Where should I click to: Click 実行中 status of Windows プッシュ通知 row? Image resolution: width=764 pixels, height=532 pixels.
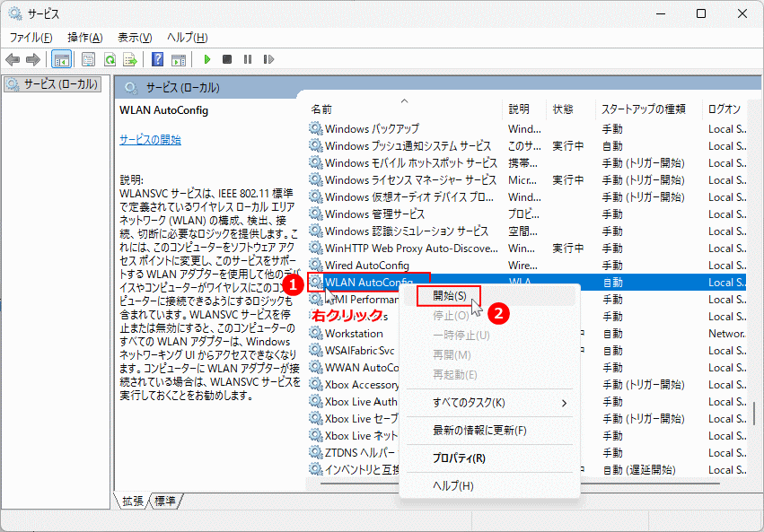point(568,146)
